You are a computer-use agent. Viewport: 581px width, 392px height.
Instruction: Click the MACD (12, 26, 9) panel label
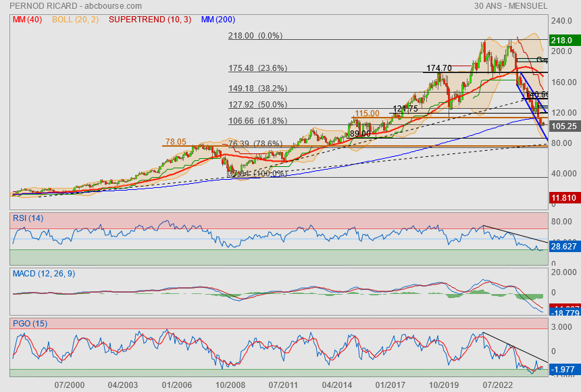[44, 274]
